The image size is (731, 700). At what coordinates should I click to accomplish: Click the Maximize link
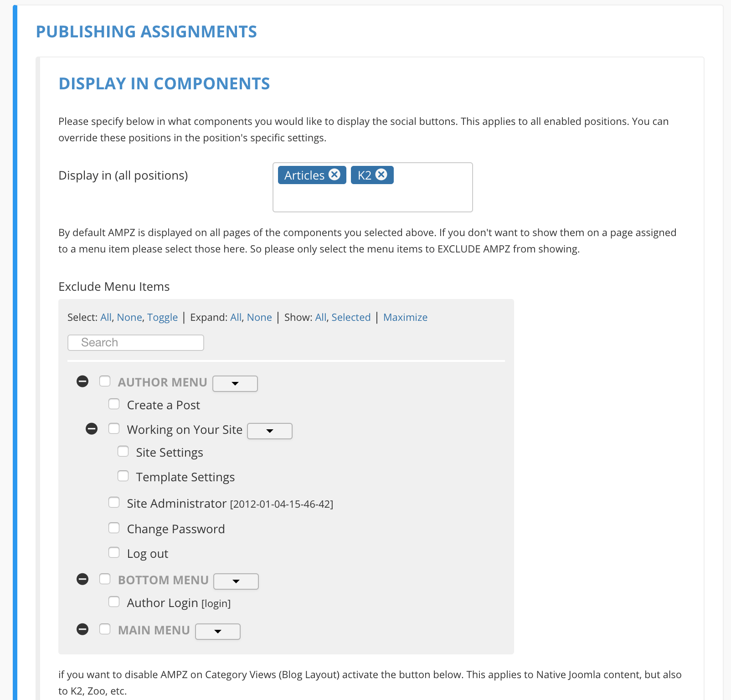pyautogui.click(x=405, y=318)
